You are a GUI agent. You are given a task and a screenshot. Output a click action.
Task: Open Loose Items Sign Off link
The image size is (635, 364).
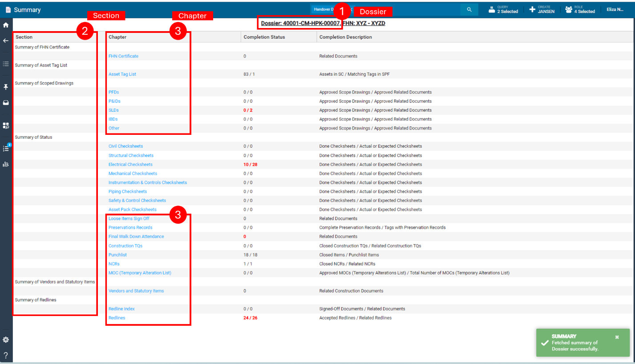129,218
